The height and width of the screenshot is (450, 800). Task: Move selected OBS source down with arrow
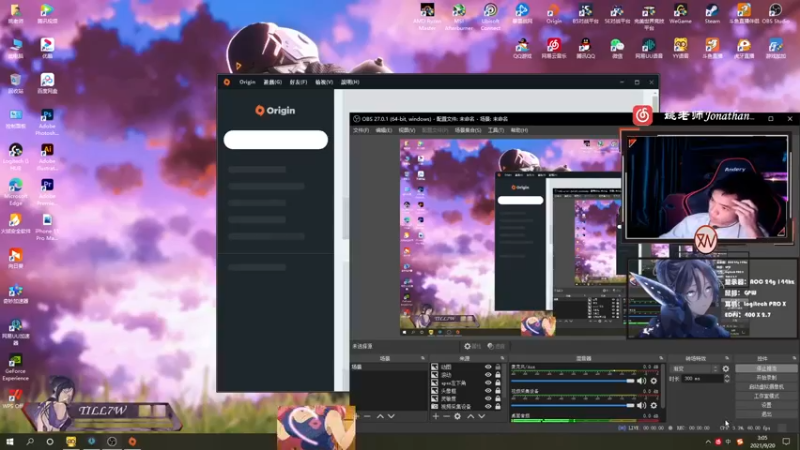tap(481, 416)
